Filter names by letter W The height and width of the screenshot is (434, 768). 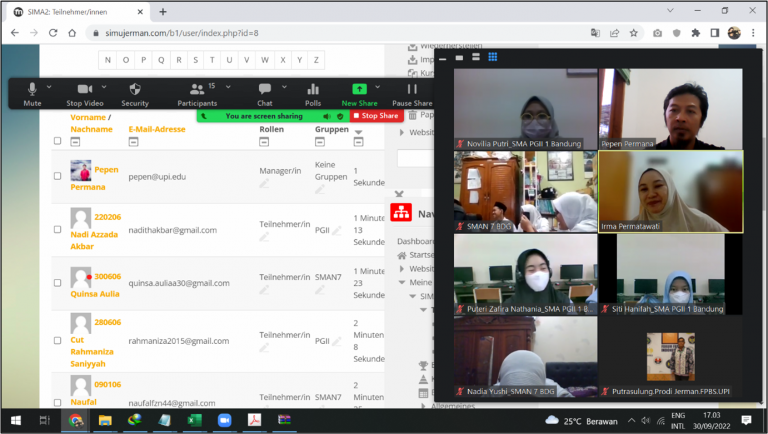coord(264,60)
